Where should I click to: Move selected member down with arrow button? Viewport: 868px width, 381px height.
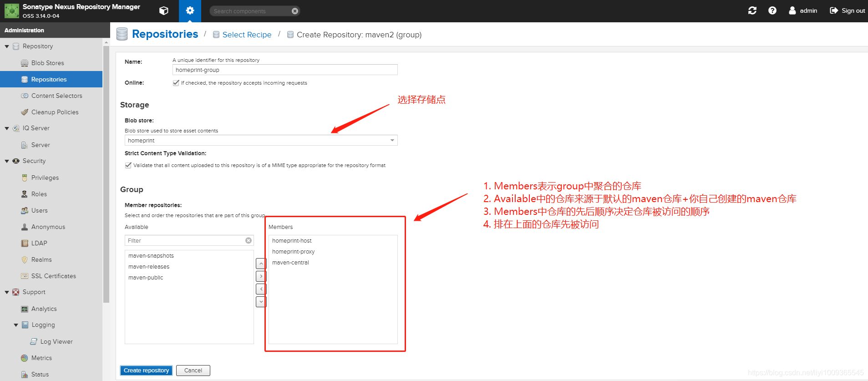tap(261, 302)
